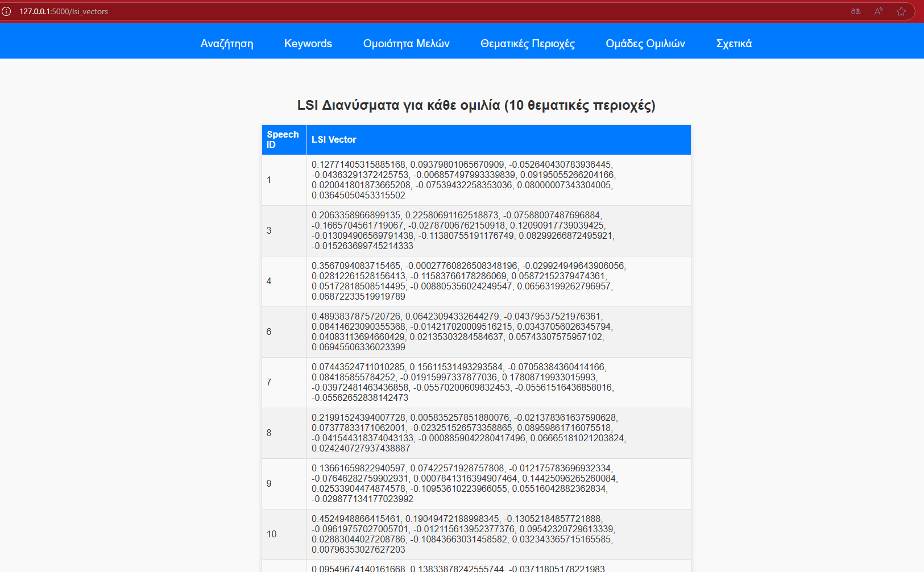Activate the read aloud icon
Screen dimensions: 924x572
[x=879, y=11]
